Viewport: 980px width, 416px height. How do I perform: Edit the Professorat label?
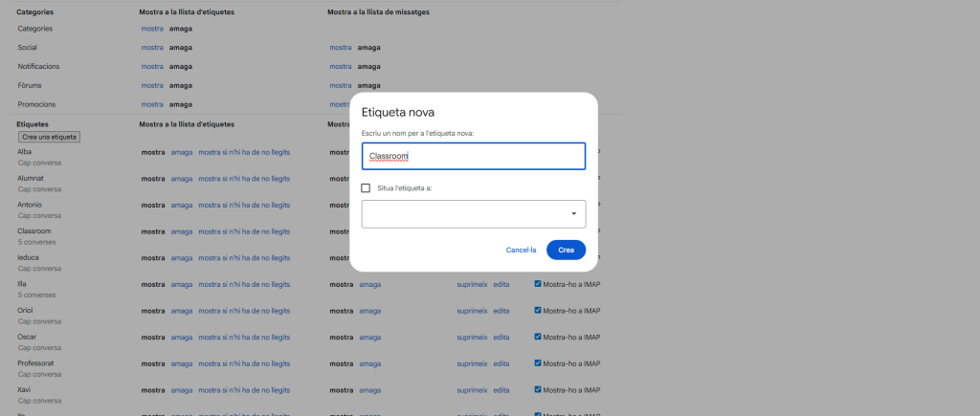[x=501, y=363]
